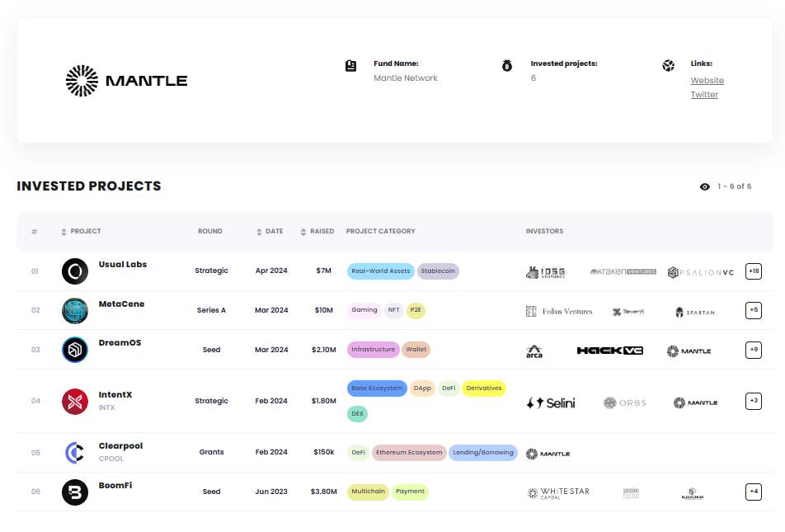Open the IntentX project name
Screen dimensions: 785x532
pos(115,395)
